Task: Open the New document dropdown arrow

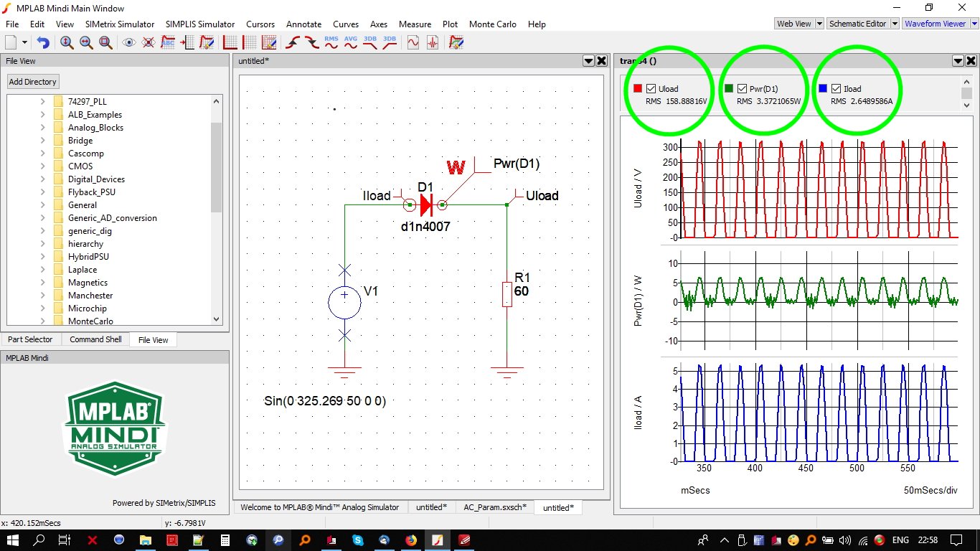Action: [25, 43]
